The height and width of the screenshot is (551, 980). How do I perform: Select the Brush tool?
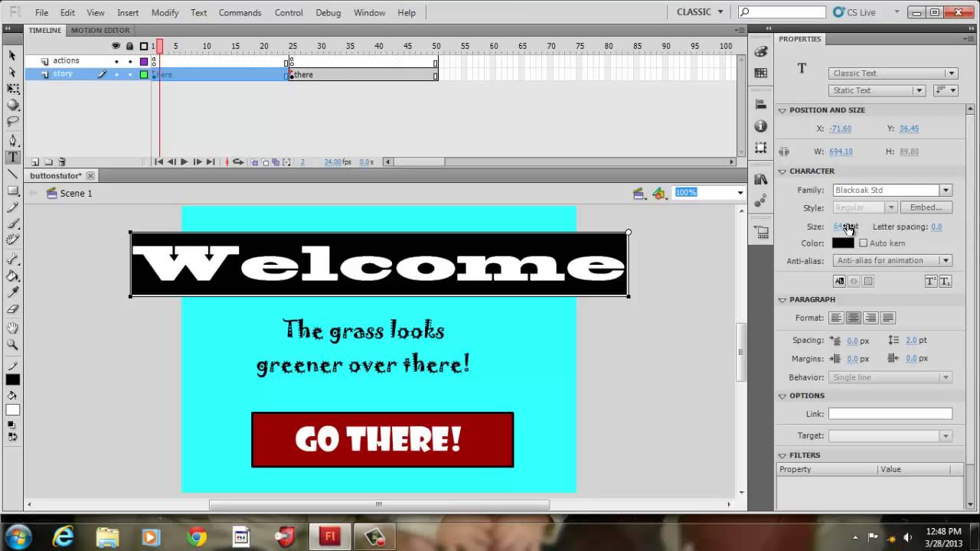(x=12, y=224)
